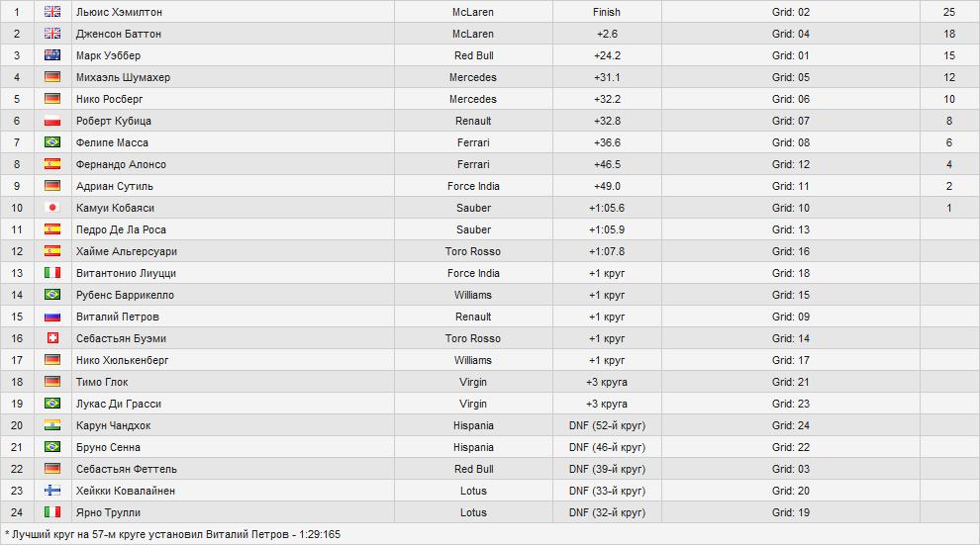This screenshot has width=980, height=545.
Task: Click the German flag beside Михаэль Шумахер
Action: [52, 77]
